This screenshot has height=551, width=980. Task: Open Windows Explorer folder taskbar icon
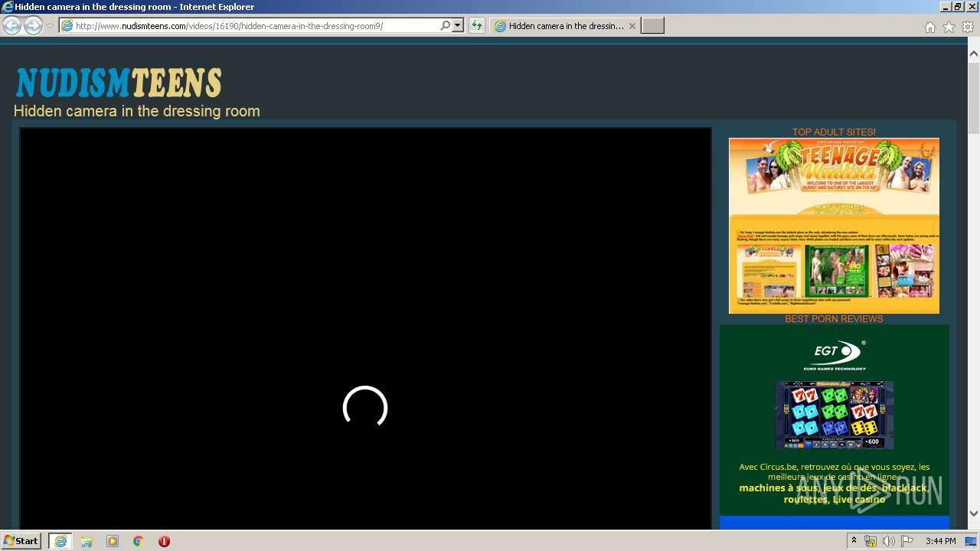(x=87, y=541)
